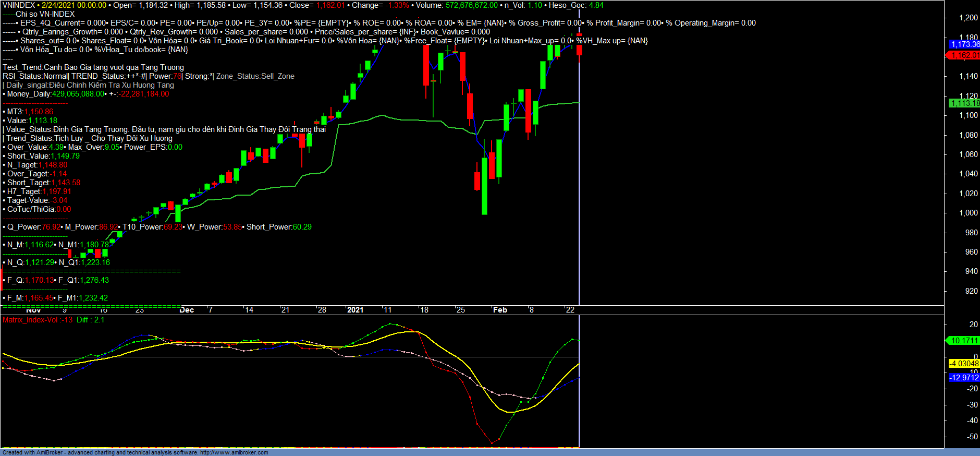Click the Feb marker on the date axis
This screenshot has width=980, height=456.
(x=500, y=310)
